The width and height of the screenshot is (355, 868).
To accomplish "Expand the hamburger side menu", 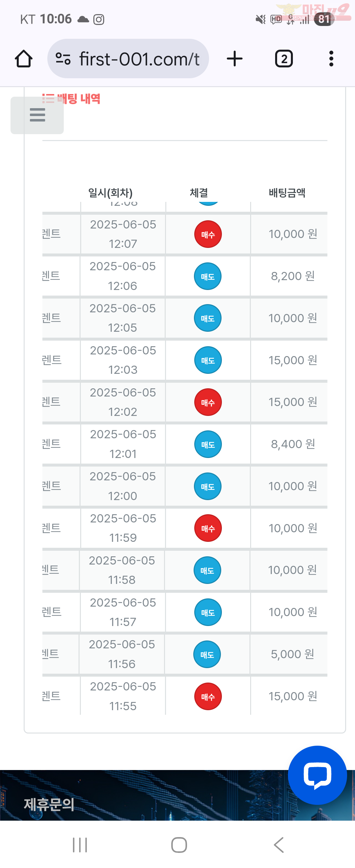I will (x=37, y=115).
